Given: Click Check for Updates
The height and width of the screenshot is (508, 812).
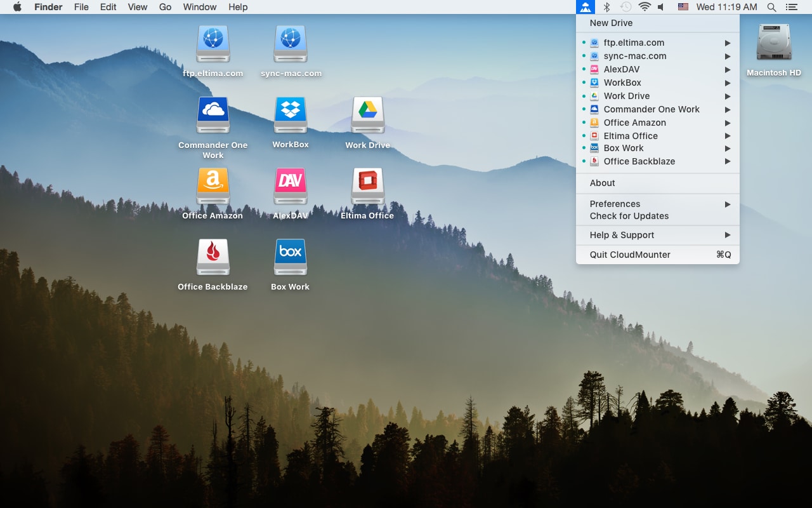Looking at the screenshot, I should 628,216.
